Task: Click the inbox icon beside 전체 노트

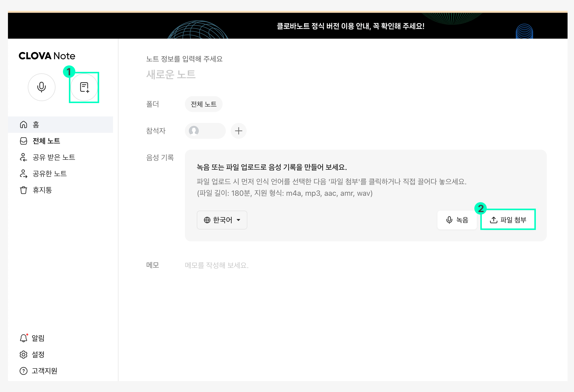Action: [24, 141]
